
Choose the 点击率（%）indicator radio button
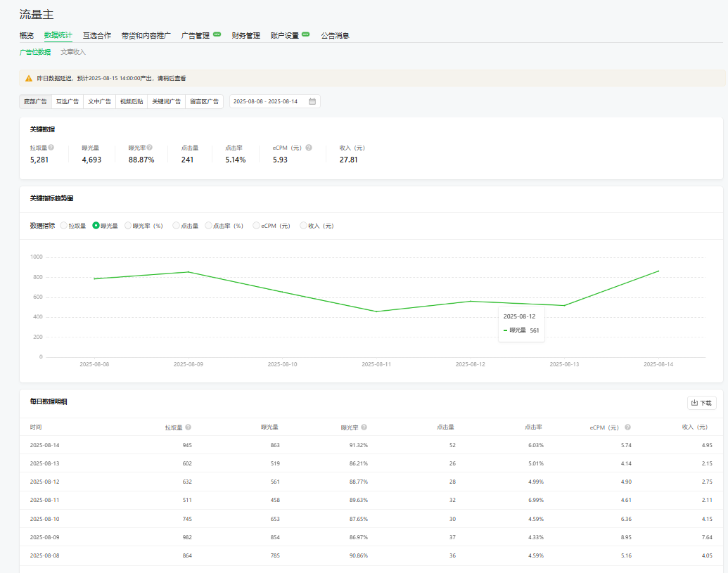click(208, 226)
